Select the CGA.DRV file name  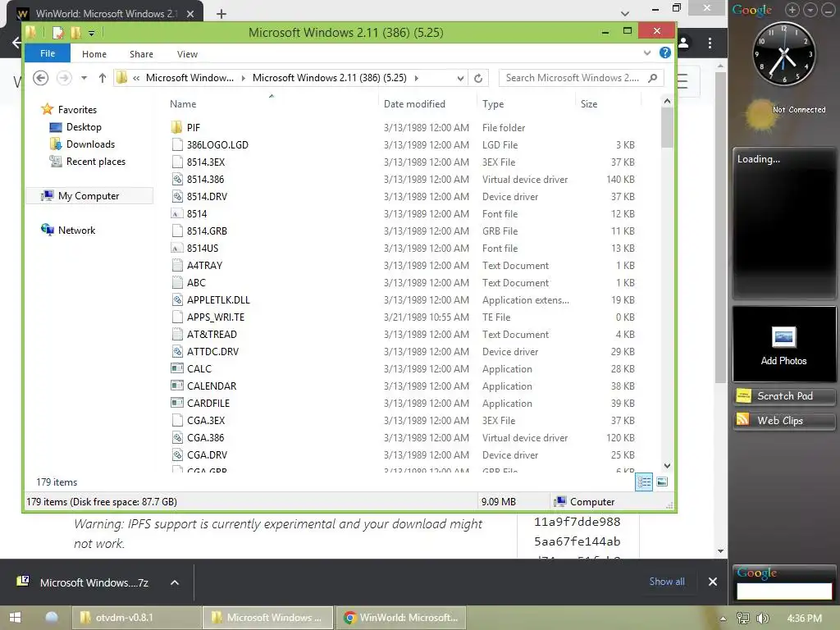pyautogui.click(x=207, y=454)
